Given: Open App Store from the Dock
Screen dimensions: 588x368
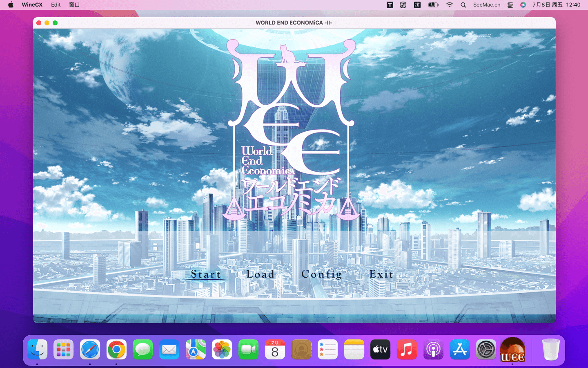Looking at the screenshot, I should (460, 350).
